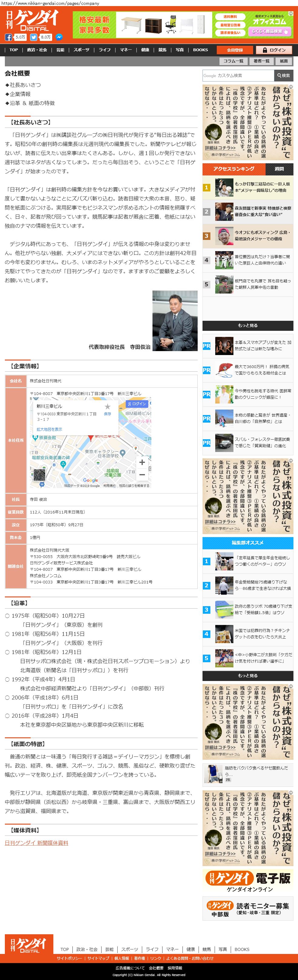This screenshot has height=980, width=298.
Task: Open 芸能 in the navigation bar
Action: click(x=60, y=50)
